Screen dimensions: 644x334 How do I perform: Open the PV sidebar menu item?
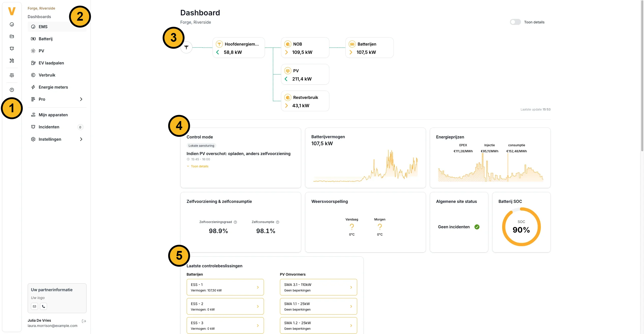click(57, 51)
